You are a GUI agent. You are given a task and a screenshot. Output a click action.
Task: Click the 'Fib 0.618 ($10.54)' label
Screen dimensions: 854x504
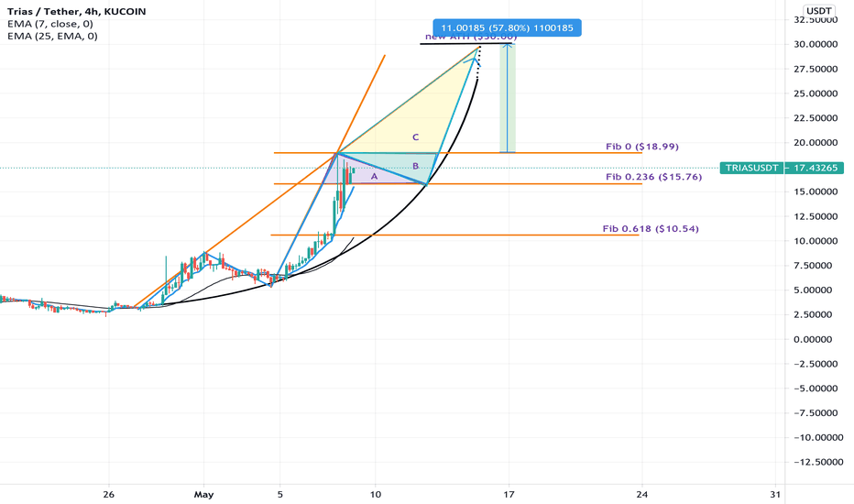651,229
